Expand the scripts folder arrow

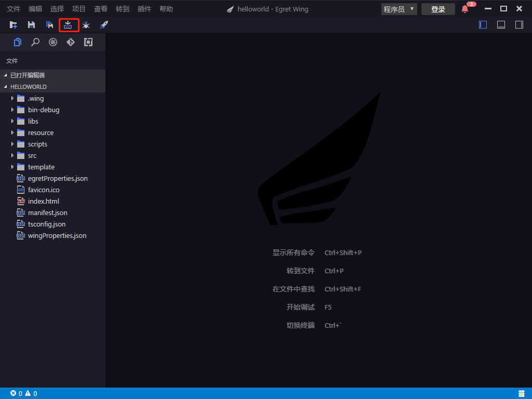point(12,144)
